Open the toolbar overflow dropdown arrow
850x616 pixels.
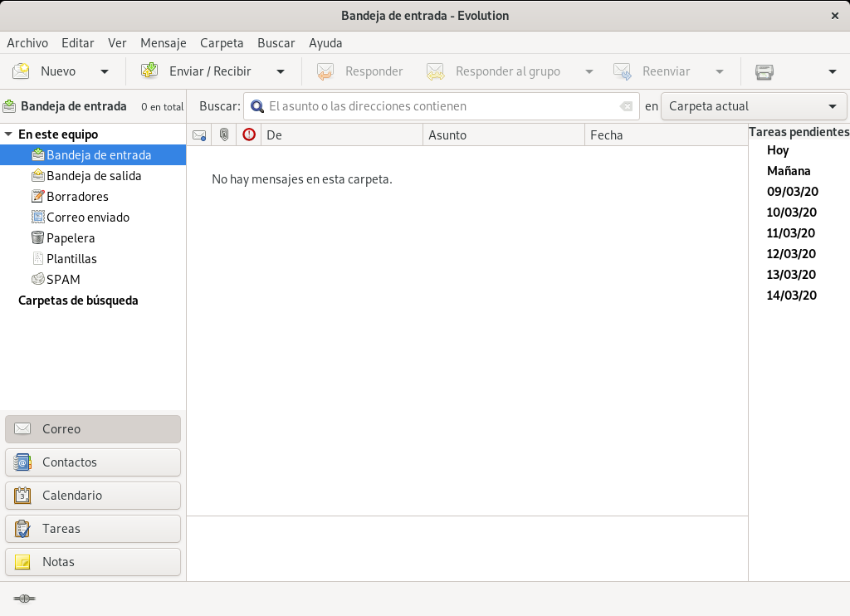[x=833, y=71]
